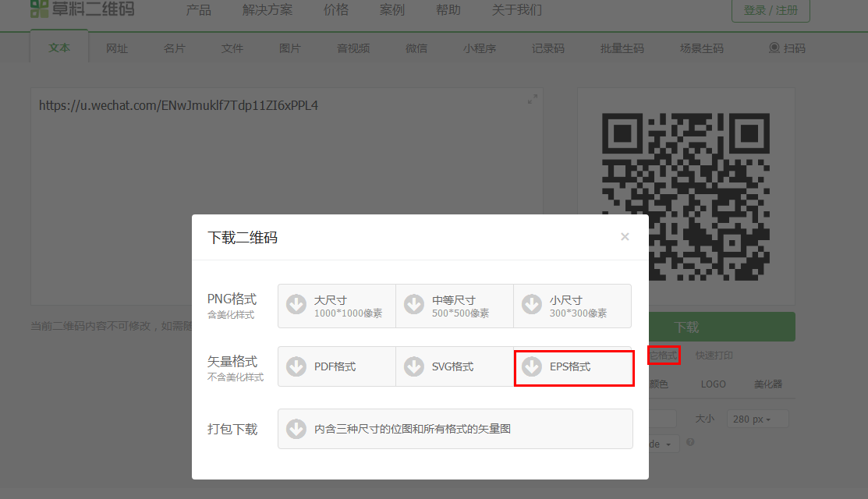Click the 登录 / 注册 button
868x499 pixels.
tap(771, 10)
